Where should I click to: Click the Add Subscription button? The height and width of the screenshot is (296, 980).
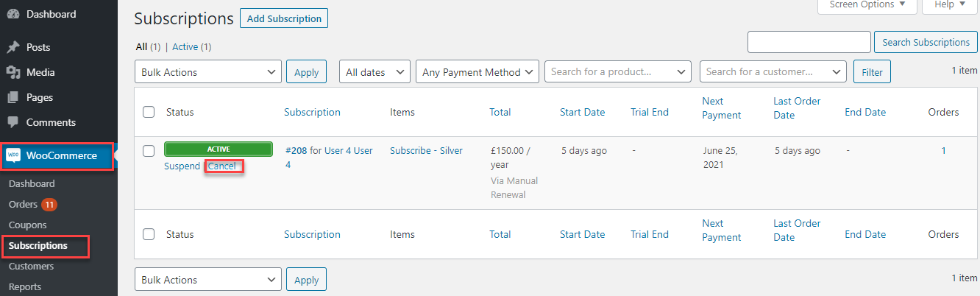(x=284, y=18)
